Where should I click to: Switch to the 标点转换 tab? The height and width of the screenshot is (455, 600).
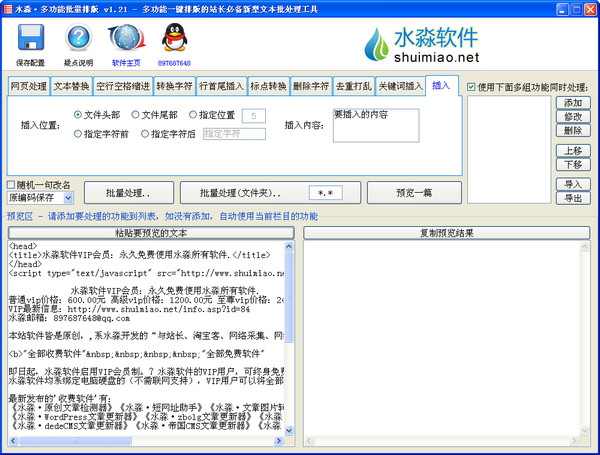coord(267,86)
